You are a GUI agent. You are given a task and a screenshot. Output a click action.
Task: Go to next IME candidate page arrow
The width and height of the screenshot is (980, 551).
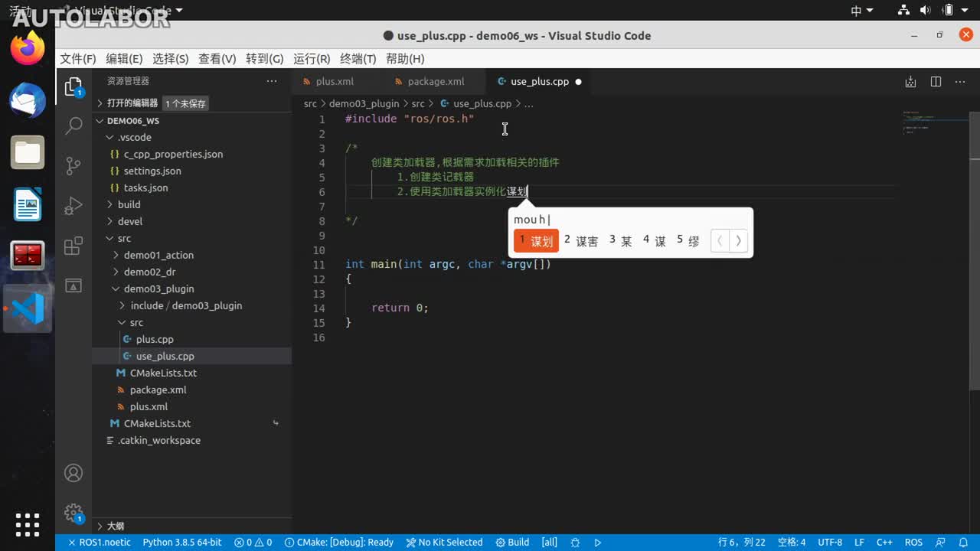click(x=739, y=240)
